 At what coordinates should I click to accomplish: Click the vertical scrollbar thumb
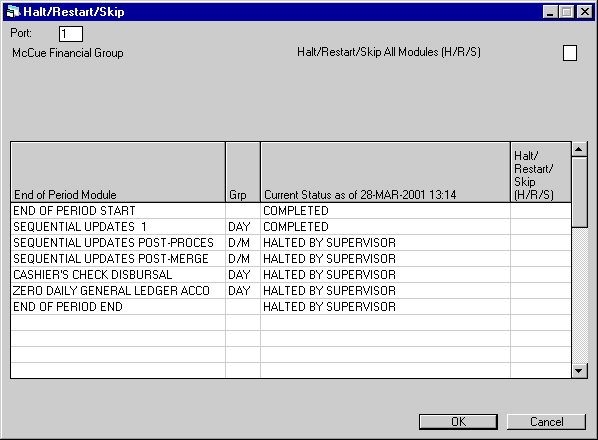[579, 192]
